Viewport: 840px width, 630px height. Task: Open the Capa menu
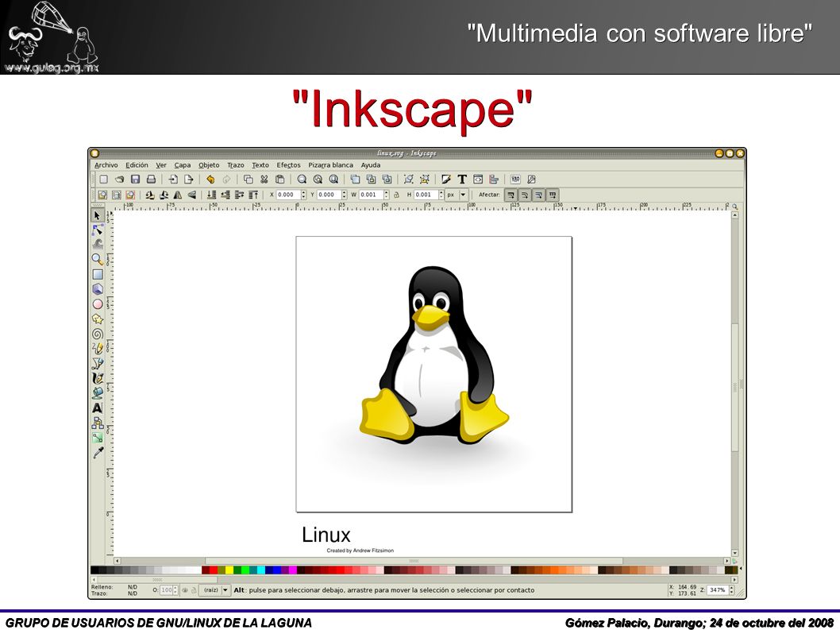[x=182, y=165]
